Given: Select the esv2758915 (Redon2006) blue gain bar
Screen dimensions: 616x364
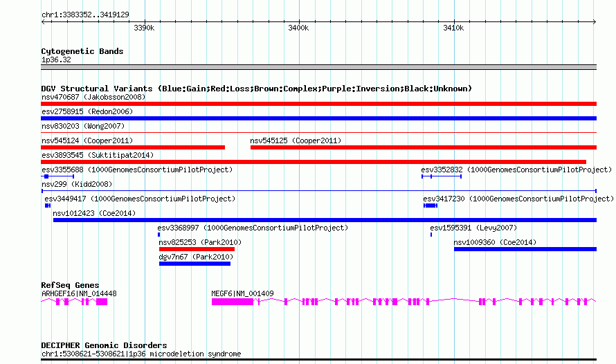Looking at the screenshot, I should (x=318, y=118).
